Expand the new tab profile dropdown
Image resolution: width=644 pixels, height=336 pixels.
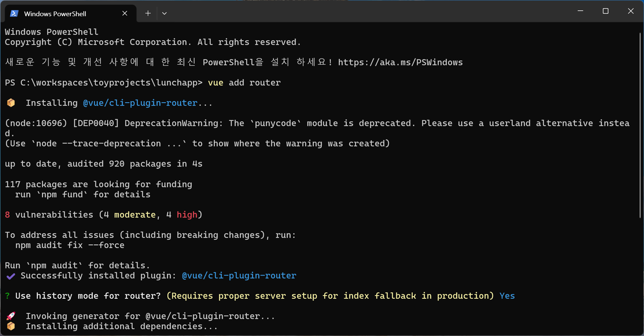pos(165,14)
